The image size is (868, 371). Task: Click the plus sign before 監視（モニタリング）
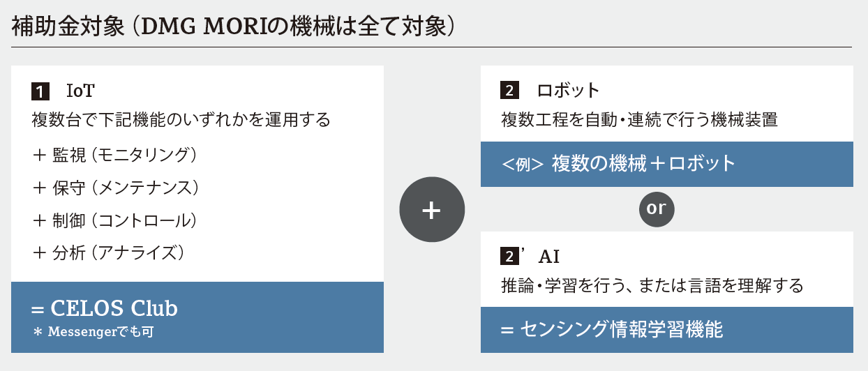coord(39,155)
